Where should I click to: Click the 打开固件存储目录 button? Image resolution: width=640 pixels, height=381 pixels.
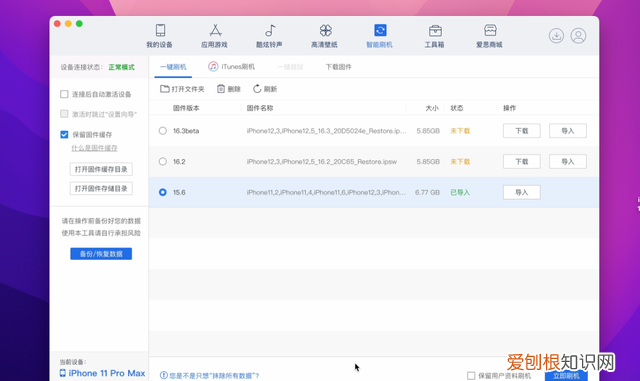tap(101, 188)
